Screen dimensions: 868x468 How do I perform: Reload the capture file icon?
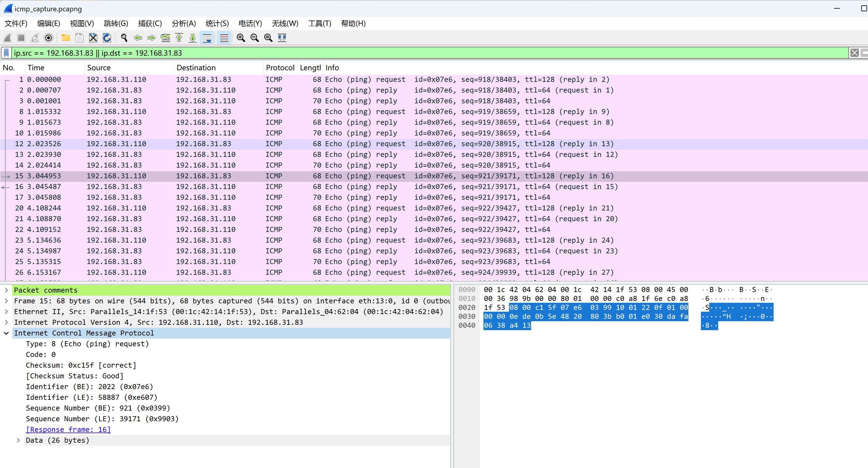107,38
